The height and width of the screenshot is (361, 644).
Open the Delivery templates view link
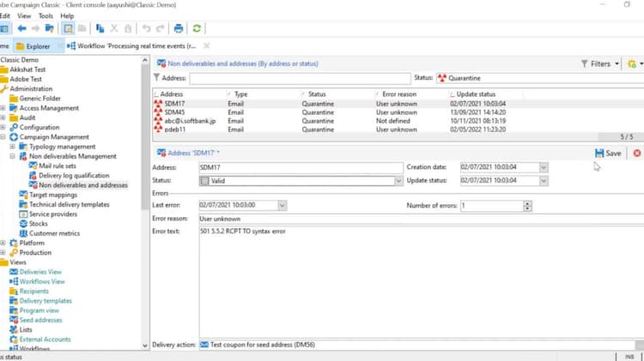46,301
